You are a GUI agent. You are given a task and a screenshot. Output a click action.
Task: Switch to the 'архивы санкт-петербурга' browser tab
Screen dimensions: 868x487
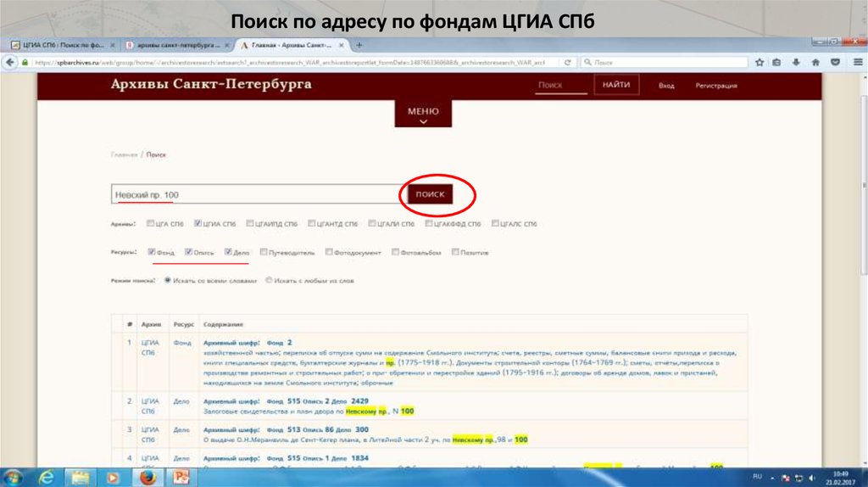tap(174, 44)
